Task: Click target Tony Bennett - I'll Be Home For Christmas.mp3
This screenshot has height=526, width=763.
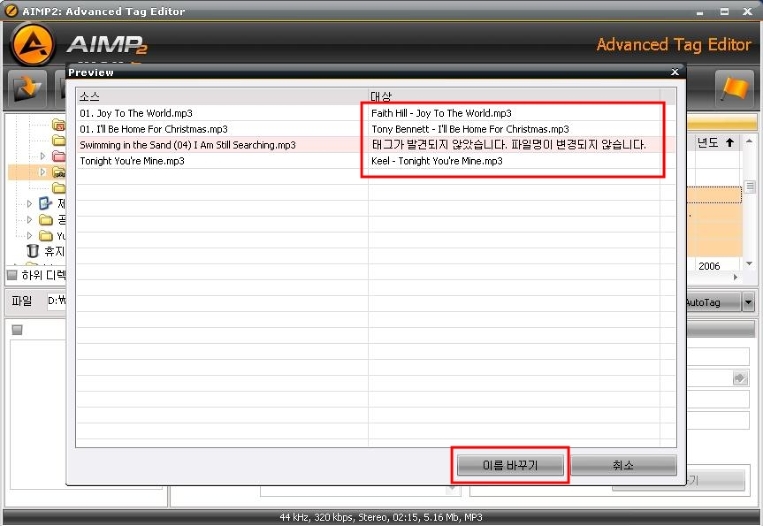Action: tap(470, 129)
